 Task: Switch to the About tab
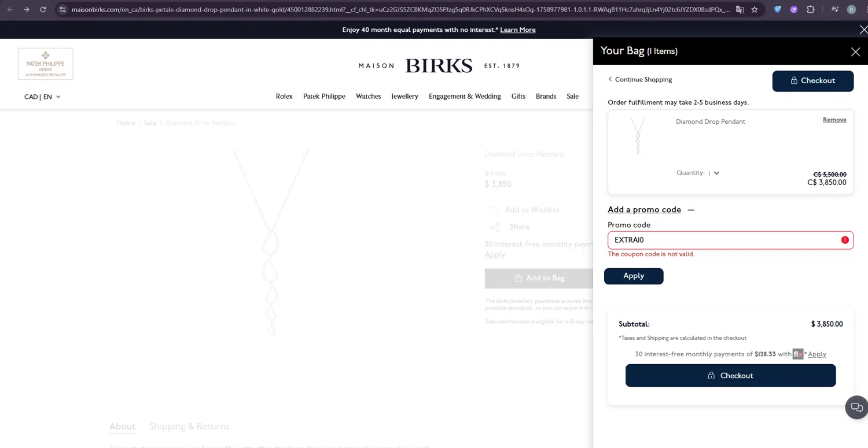tap(123, 426)
